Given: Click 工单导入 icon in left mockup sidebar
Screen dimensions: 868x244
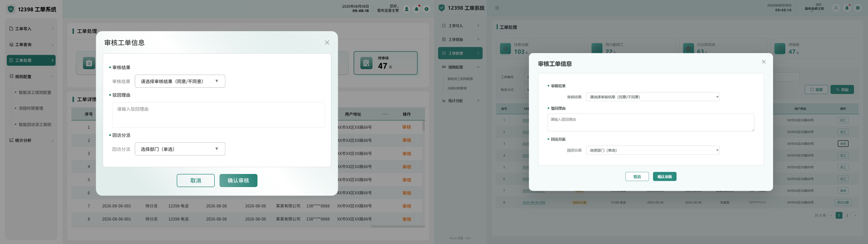Looking at the screenshot, I should tap(11, 28).
